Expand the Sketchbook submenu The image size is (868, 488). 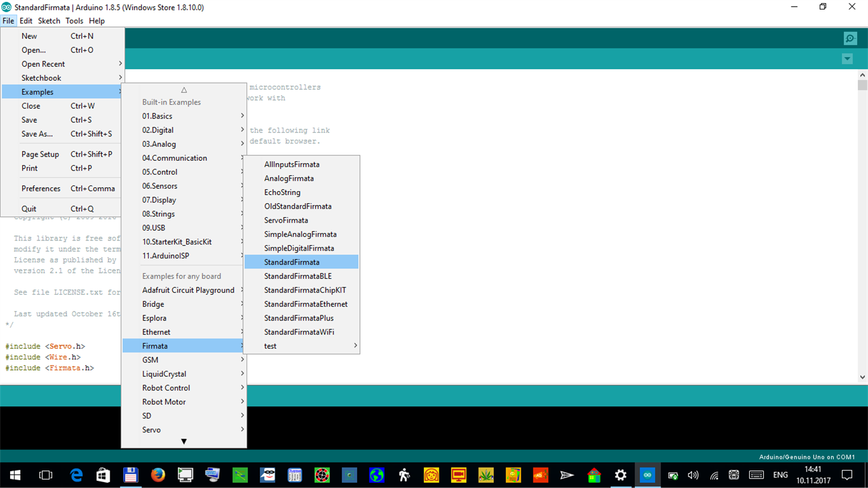click(63, 78)
